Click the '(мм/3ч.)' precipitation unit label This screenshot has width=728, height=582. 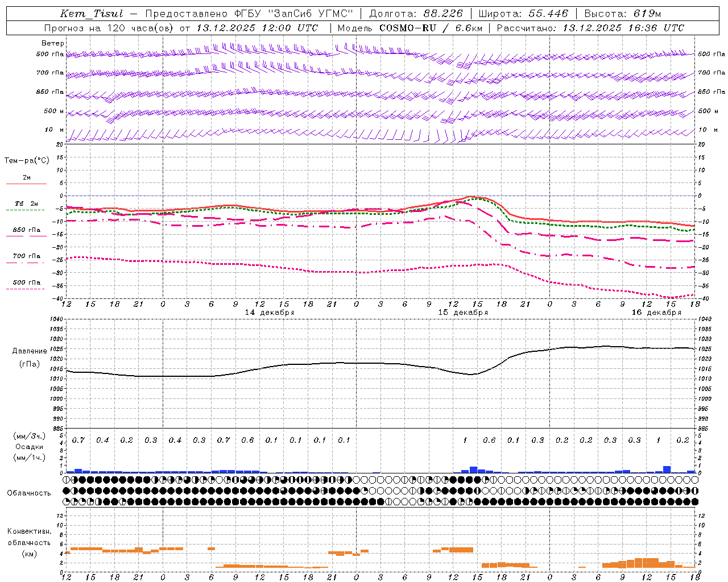coord(30,436)
